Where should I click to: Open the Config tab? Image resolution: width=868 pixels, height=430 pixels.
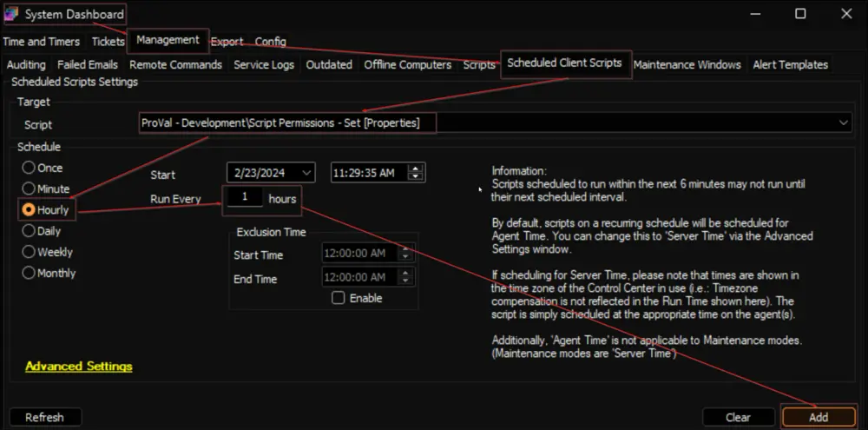click(270, 42)
